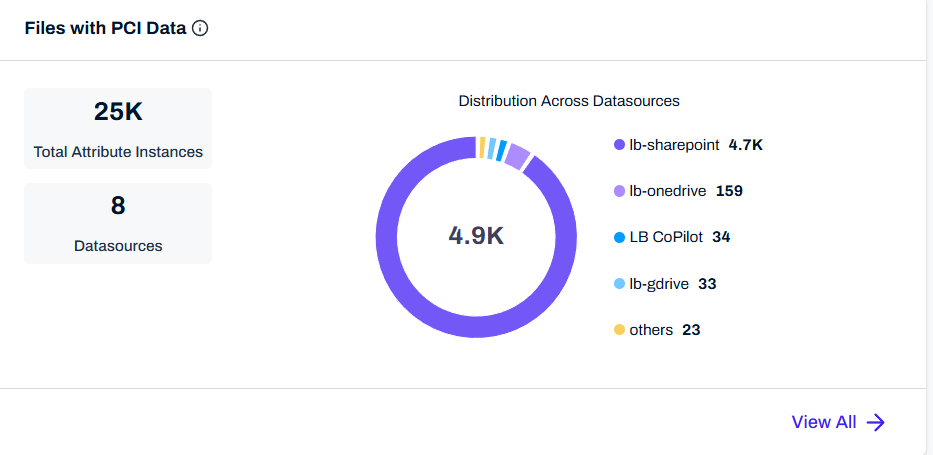This screenshot has height=455, width=933.
Task: Select the others legend label
Action: point(651,330)
